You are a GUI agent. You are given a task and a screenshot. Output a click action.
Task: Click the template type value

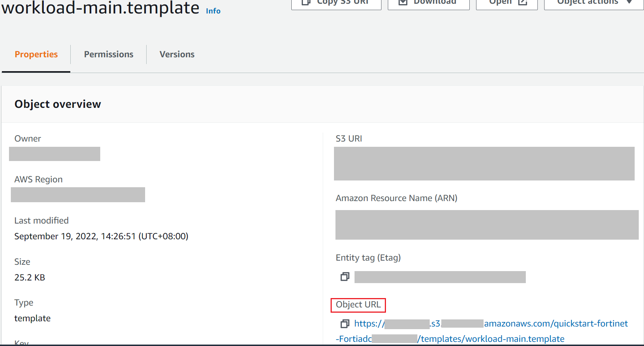point(32,318)
